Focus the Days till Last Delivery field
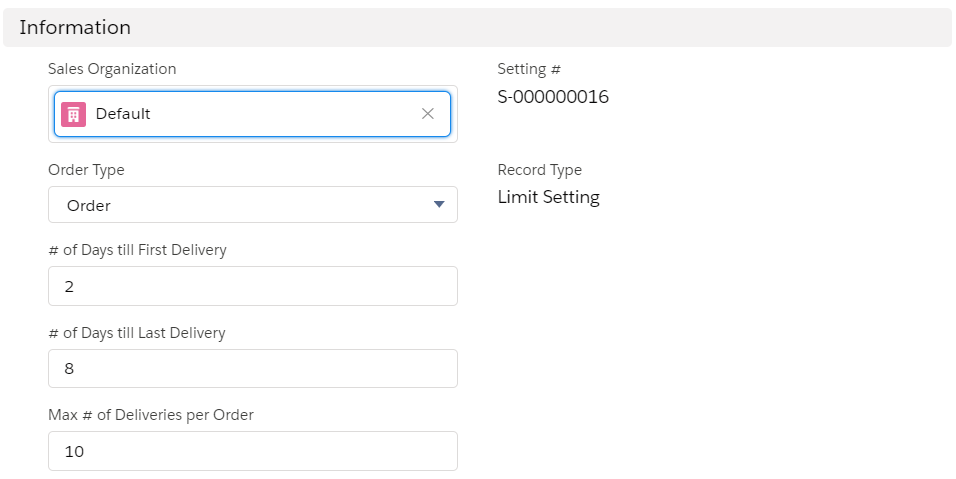 (x=252, y=369)
